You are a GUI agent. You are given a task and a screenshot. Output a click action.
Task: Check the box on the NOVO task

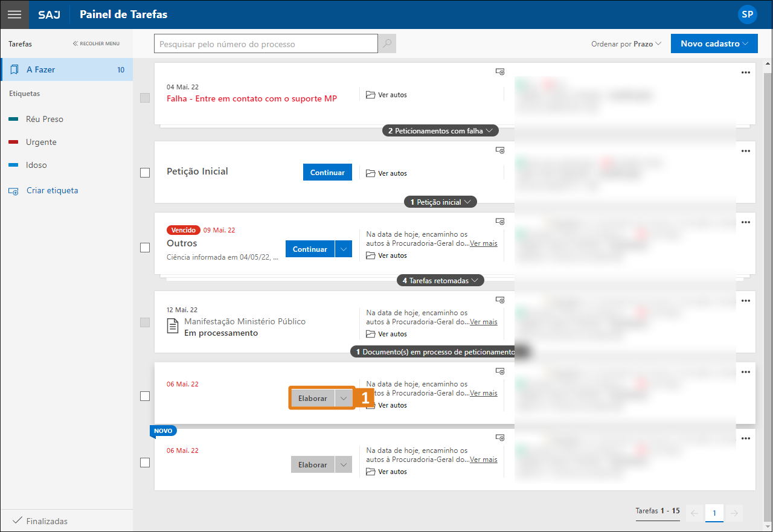click(145, 463)
